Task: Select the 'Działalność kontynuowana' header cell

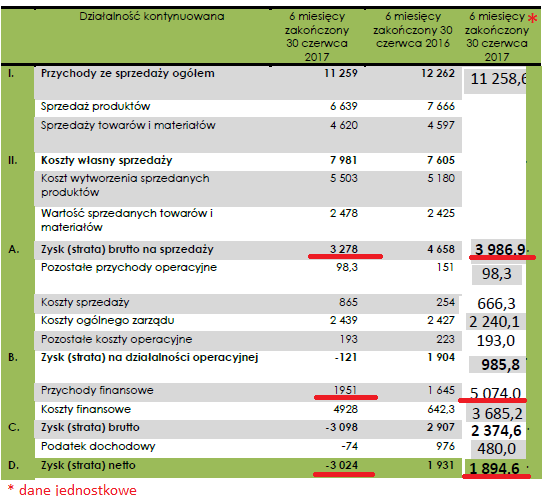Action: coord(152,16)
